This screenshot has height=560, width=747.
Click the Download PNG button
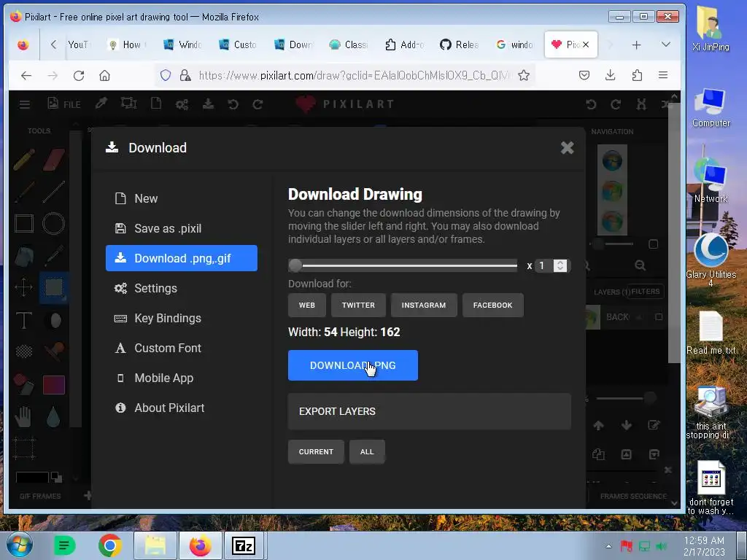tap(352, 365)
